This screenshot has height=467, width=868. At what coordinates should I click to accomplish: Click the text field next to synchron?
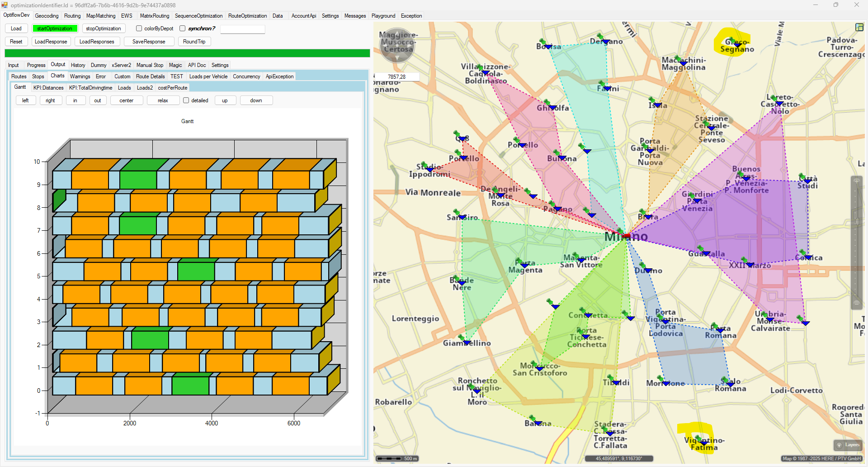point(242,29)
